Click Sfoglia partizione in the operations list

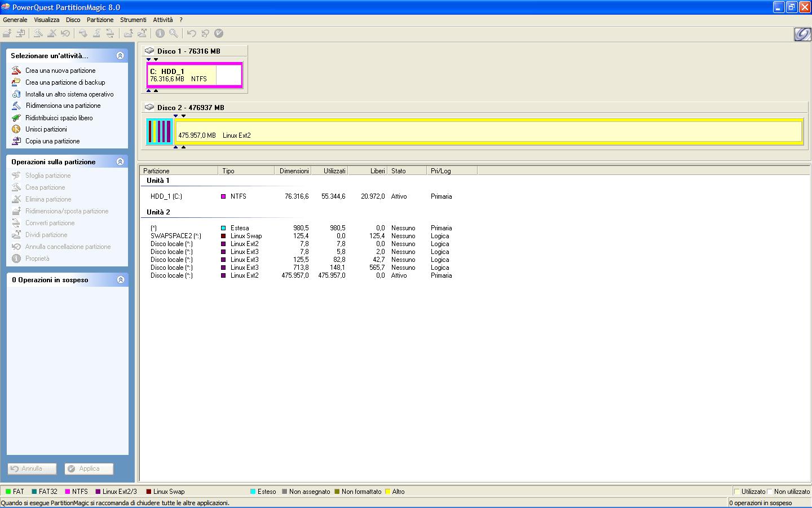tap(48, 176)
